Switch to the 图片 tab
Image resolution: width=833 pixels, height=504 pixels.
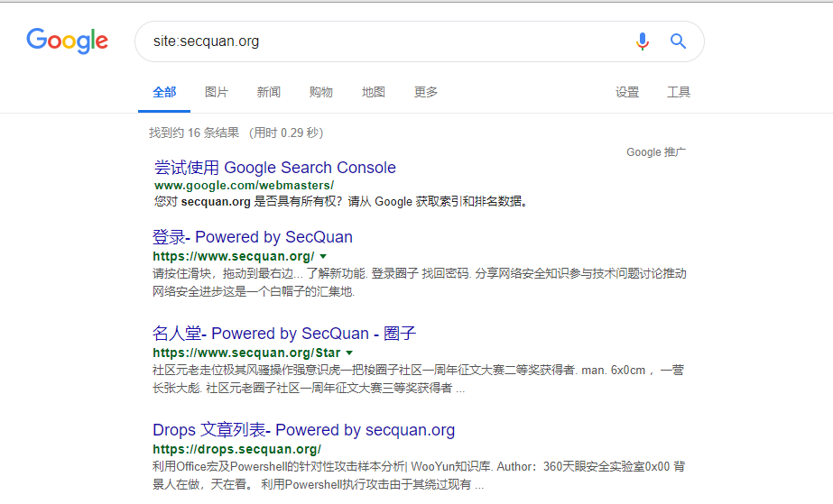tap(217, 92)
